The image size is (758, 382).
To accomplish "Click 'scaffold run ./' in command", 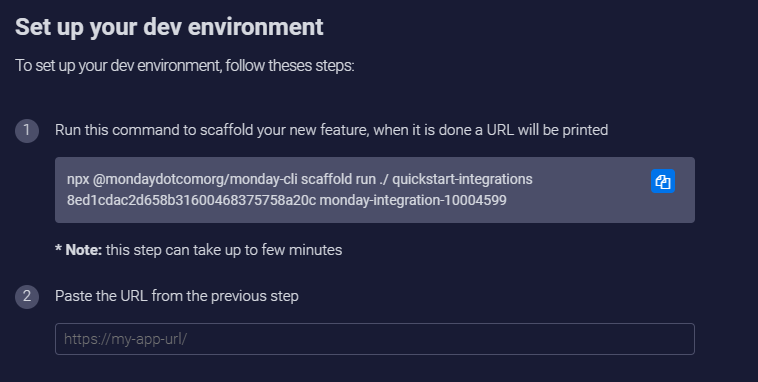I will click(344, 179).
